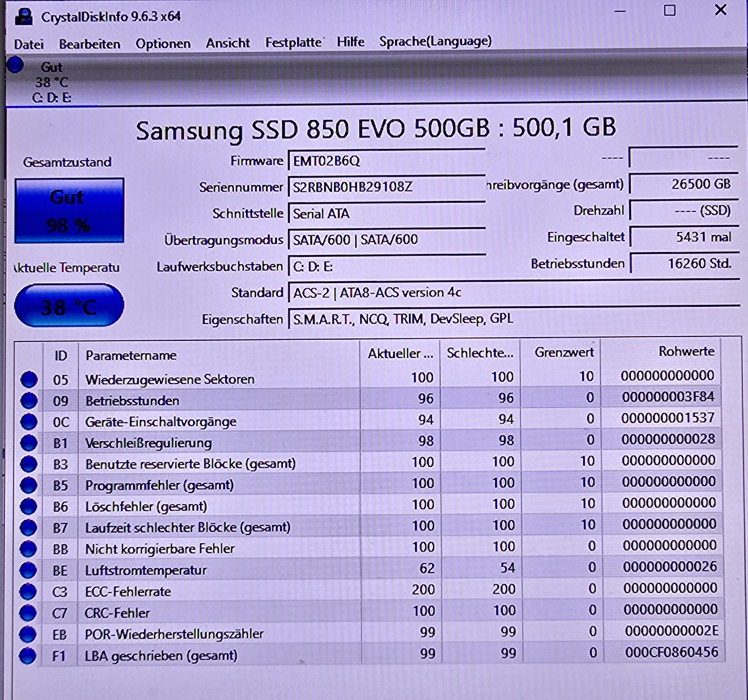Click the ID column header
This screenshot has height=700, width=748.
point(61,355)
